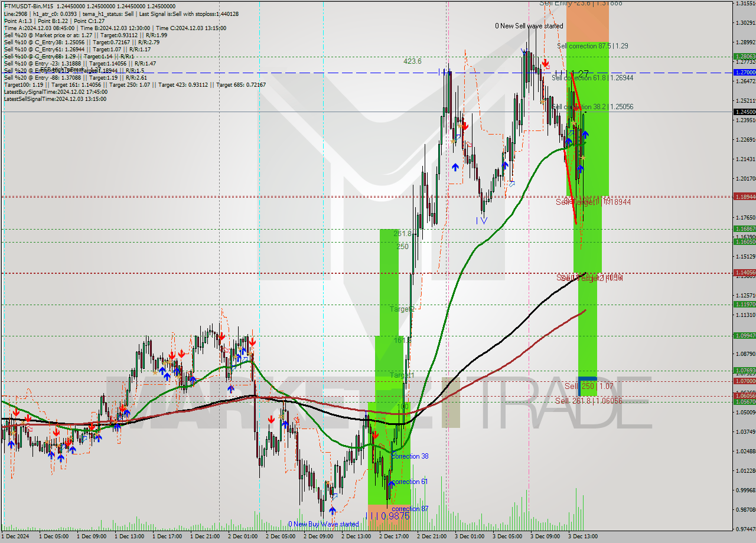Click the '2 Dec 09:00' time axis label
This screenshot has height=543, width=756.
click(318, 537)
